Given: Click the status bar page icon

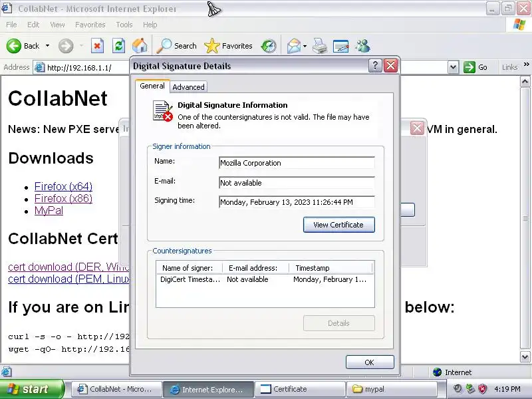Looking at the screenshot, I should [7, 372].
